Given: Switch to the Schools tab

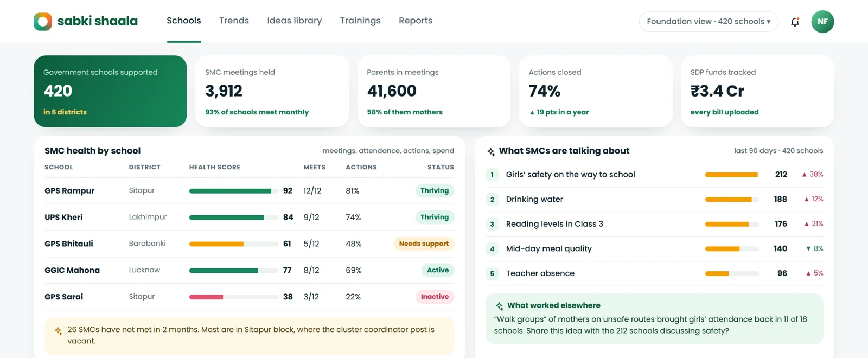Looking at the screenshot, I should pos(184,21).
